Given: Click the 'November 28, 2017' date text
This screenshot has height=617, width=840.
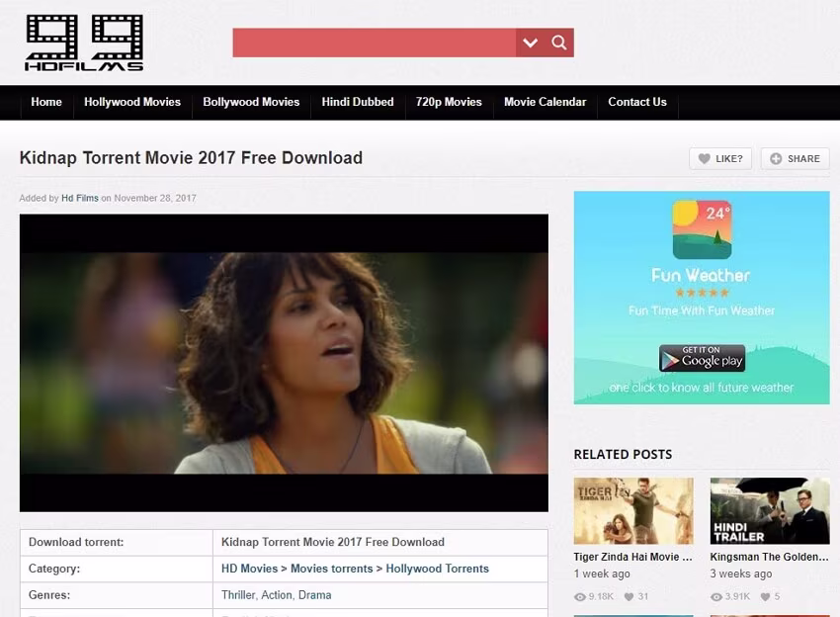Looking at the screenshot, I should [x=155, y=198].
